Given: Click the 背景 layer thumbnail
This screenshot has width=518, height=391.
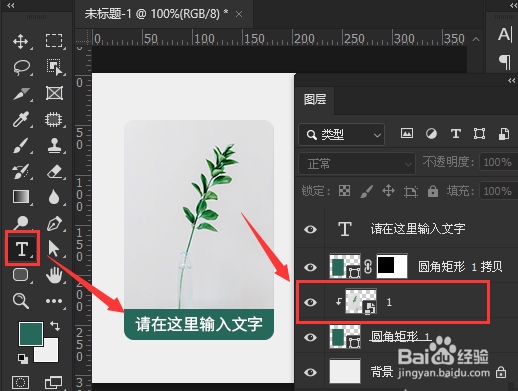Looking at the screenshot, I should pyautogui.click(x=345, y=371).
